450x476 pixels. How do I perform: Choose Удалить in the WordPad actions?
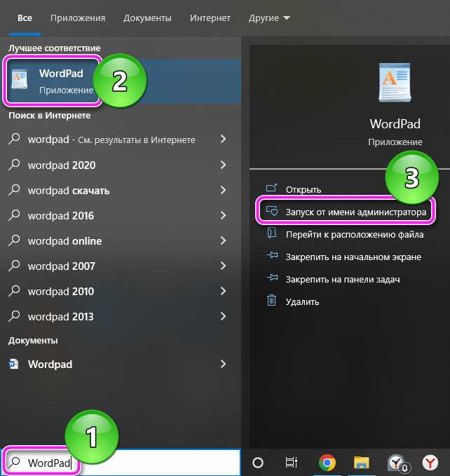[303, 302]
